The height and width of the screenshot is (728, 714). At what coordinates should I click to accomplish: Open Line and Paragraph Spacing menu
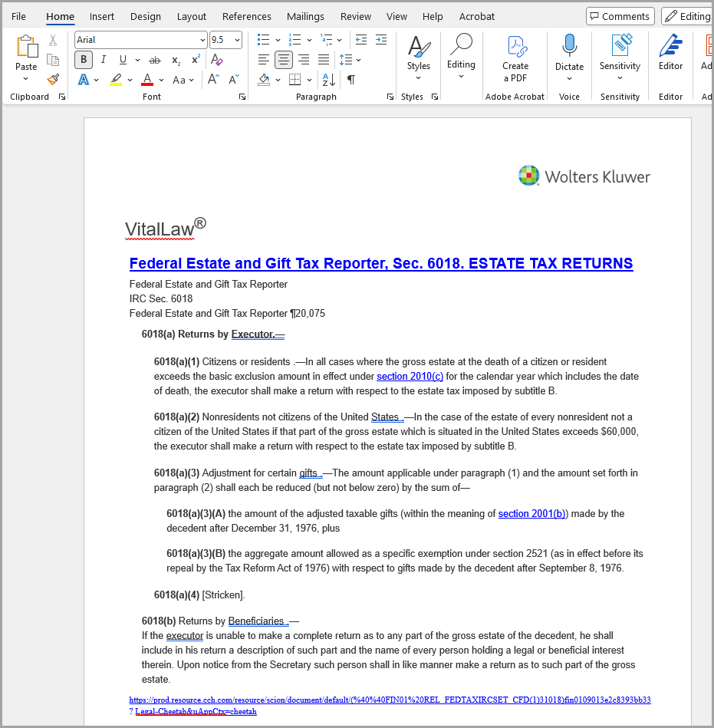[350, 59]
